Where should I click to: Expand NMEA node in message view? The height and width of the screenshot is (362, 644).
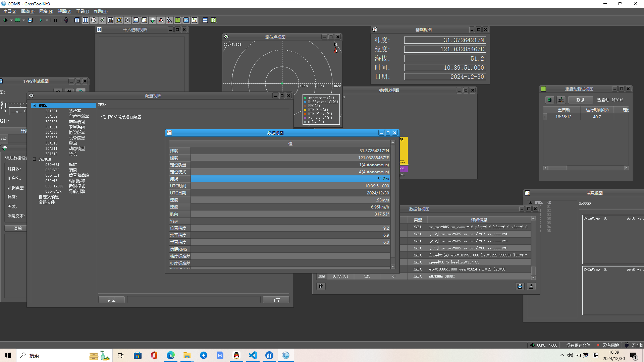tap(530, 202)
